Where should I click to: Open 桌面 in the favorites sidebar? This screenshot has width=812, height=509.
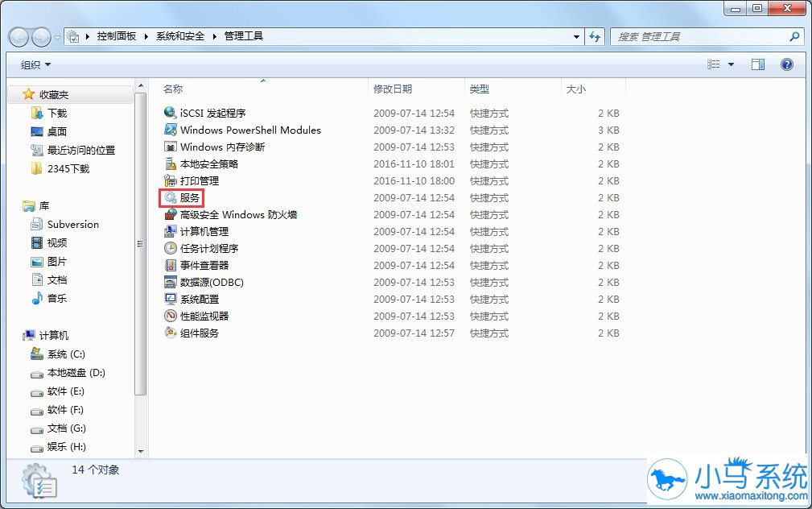pyautogui.click(x=57, y=131)
